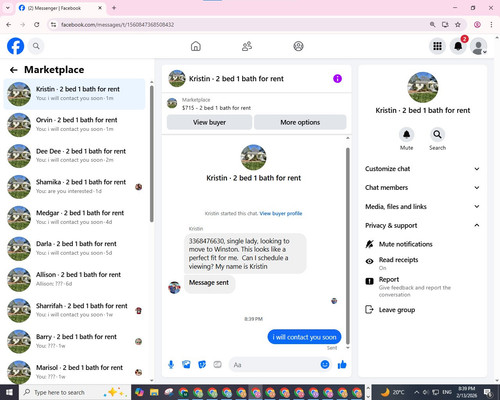Open File Explorer from taskbar
Image resolution: width=500 pixels, height=400 pixels.
click(154, 392)
